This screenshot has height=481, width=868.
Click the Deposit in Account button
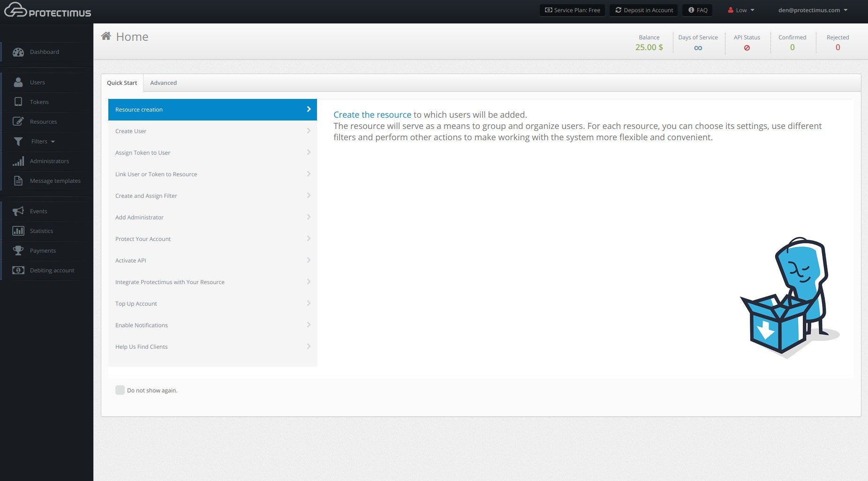click(643, 10)
